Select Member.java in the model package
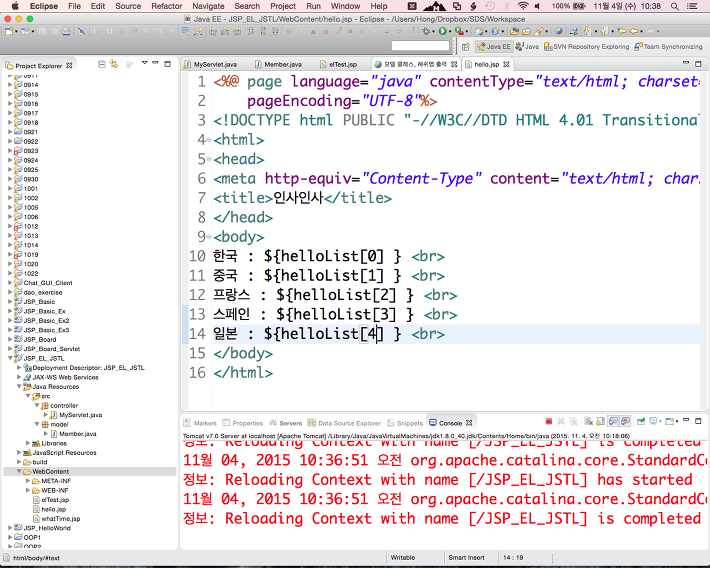This screenshot has height=568, width=710. pos(78,434)
